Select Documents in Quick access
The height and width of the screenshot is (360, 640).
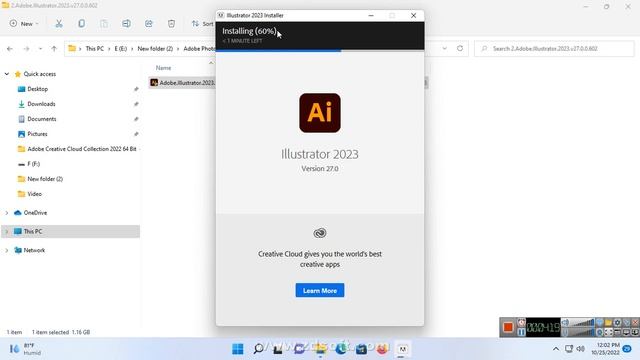(x=42, y=119)
